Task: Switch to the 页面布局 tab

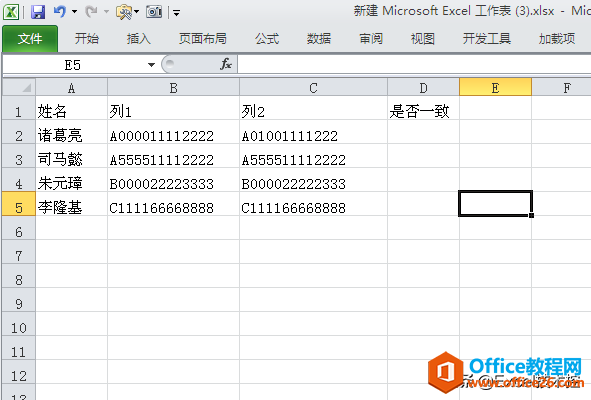Action: tap(203, 38)
